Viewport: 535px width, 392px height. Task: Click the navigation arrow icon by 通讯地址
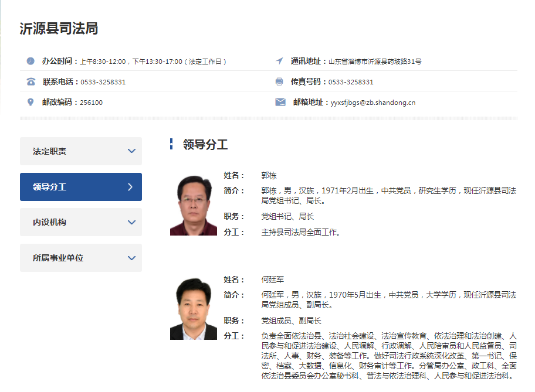point(280,61)
